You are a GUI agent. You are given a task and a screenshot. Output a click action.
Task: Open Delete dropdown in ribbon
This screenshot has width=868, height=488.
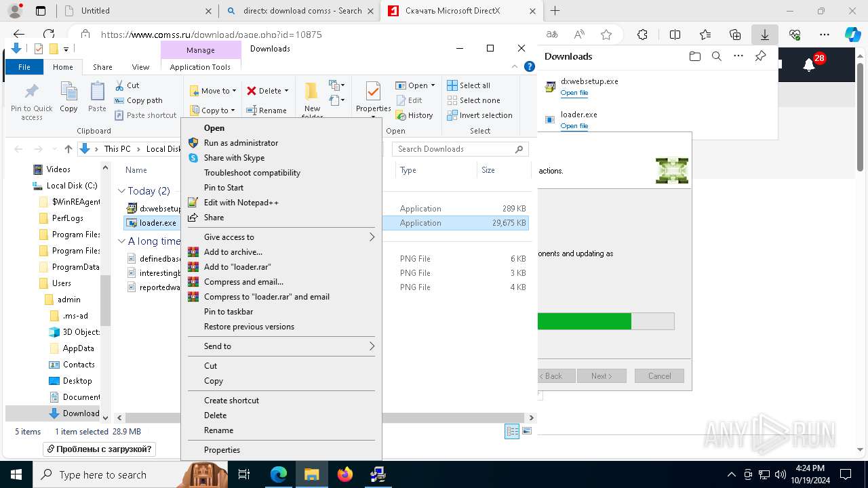268,91
